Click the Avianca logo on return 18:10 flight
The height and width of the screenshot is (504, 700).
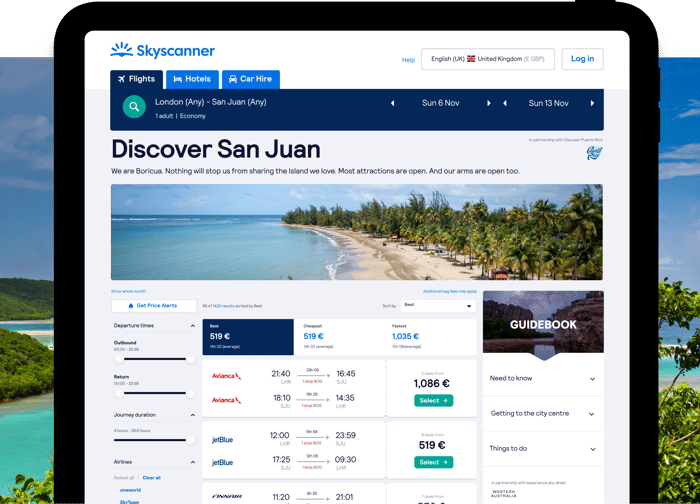click(x=226, y=400)
